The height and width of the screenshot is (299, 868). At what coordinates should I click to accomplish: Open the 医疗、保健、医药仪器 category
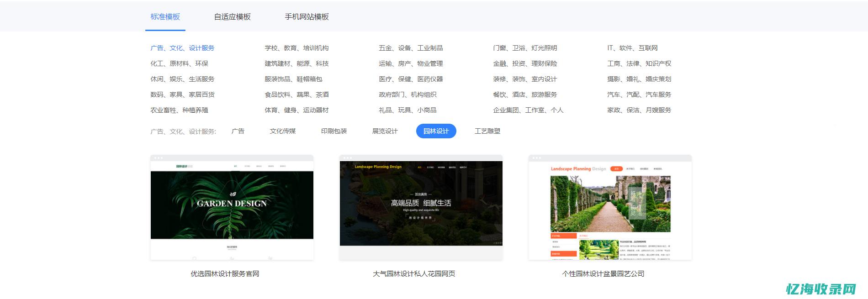coord(411,79)
